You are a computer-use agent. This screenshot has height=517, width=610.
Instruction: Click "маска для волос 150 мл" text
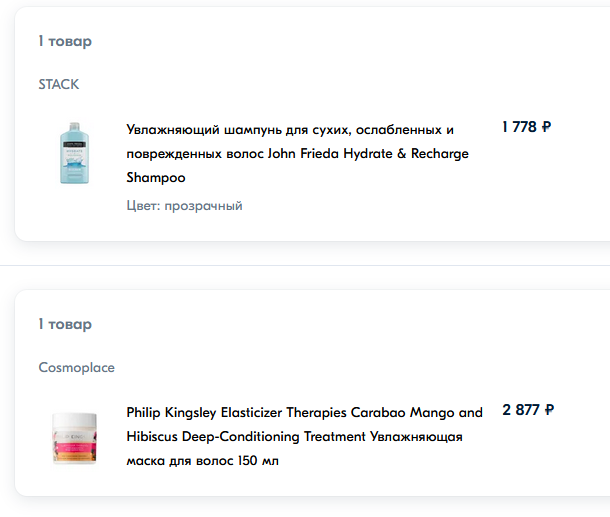203,462
